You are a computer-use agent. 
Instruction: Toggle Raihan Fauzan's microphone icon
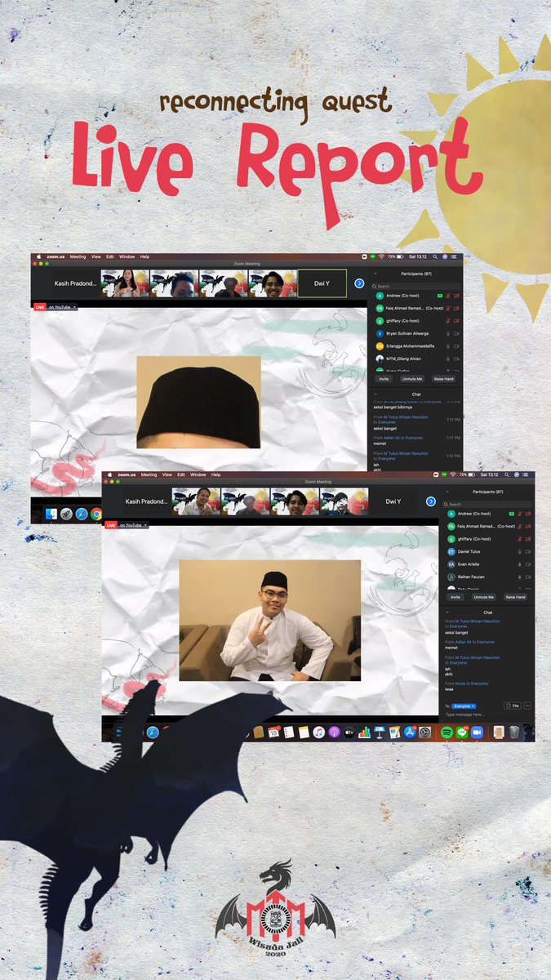(x=519, y=577)
